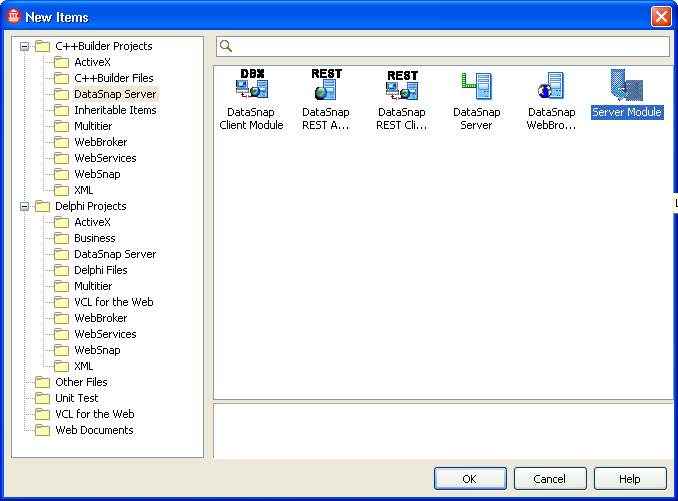Select C++Builder Projects category

104,46
